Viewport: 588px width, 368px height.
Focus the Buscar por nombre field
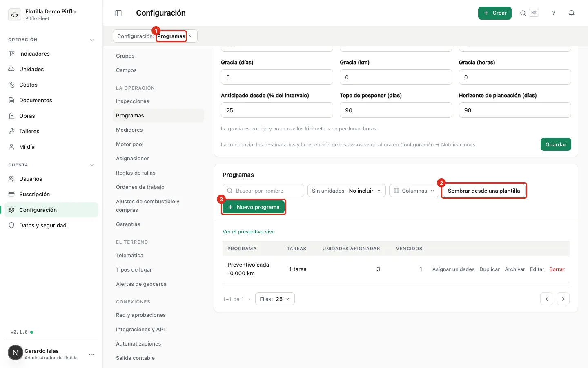point(263,191)
